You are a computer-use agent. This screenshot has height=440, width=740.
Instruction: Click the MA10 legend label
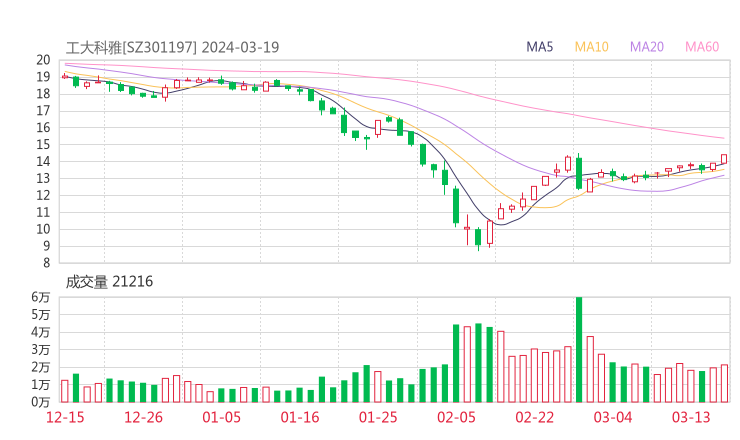pyautogui.click(x=591, y=47)
